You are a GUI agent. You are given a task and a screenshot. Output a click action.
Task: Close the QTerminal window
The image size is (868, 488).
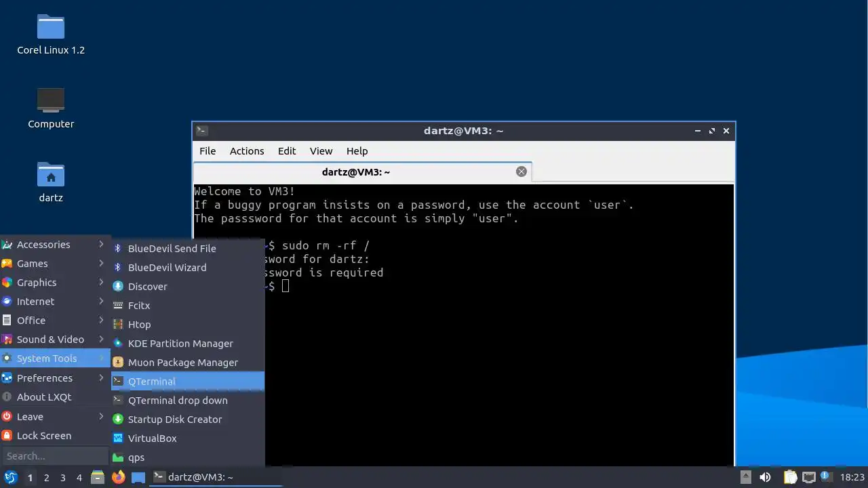click(726, 131)
